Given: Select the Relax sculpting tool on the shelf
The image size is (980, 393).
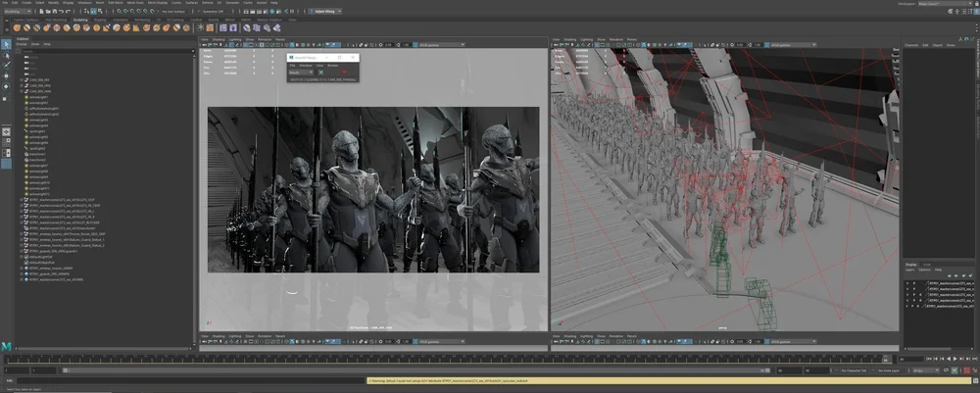Looking at the screenshot, I should (x=37, y=27).
